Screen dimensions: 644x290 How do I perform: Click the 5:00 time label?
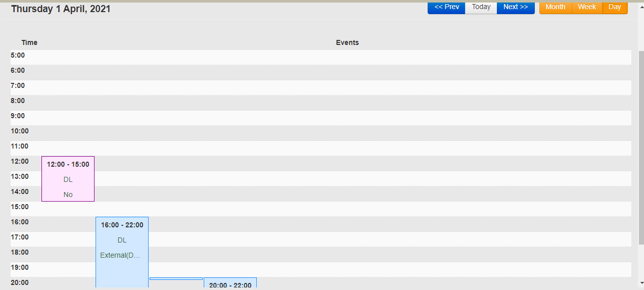pyautogui.click(x=18, y=55)
